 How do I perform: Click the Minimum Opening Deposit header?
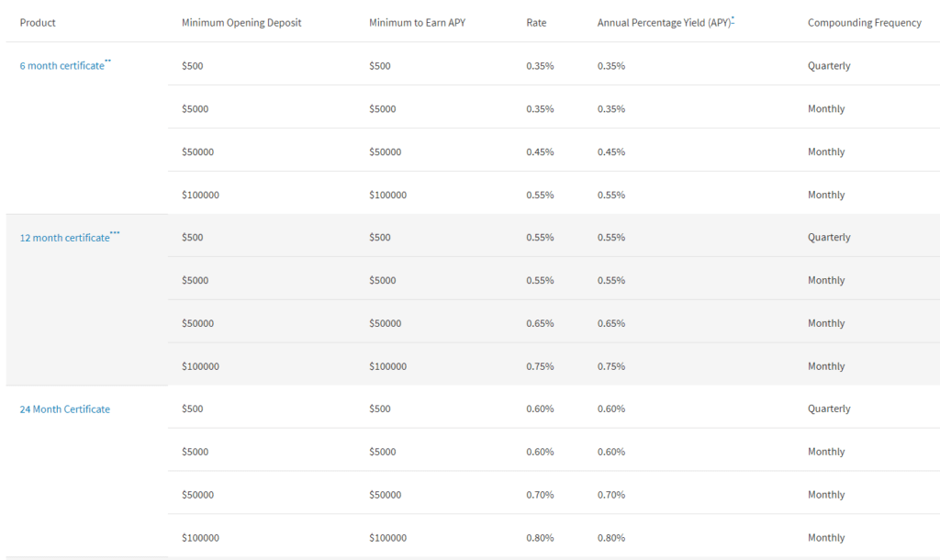pyautogui.click(x=241, y=23)
